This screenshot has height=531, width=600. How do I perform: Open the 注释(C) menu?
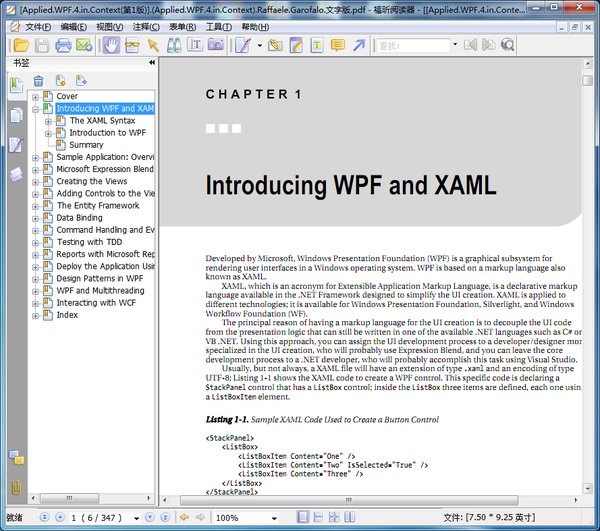146,27
